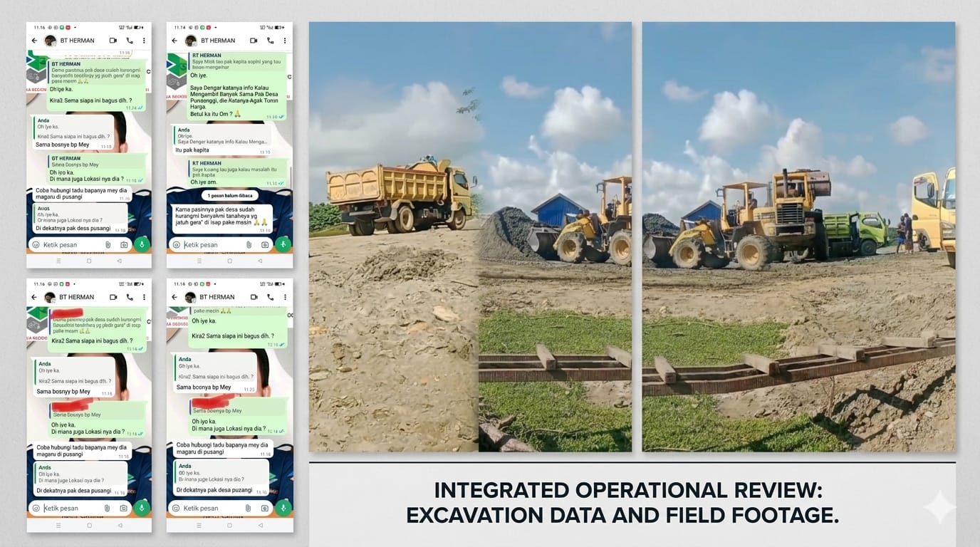This screenshot has height=547, width=980.
Task: Open the three-dot overflow menu in bottom-right chat
Action: [x=285, y=297]
